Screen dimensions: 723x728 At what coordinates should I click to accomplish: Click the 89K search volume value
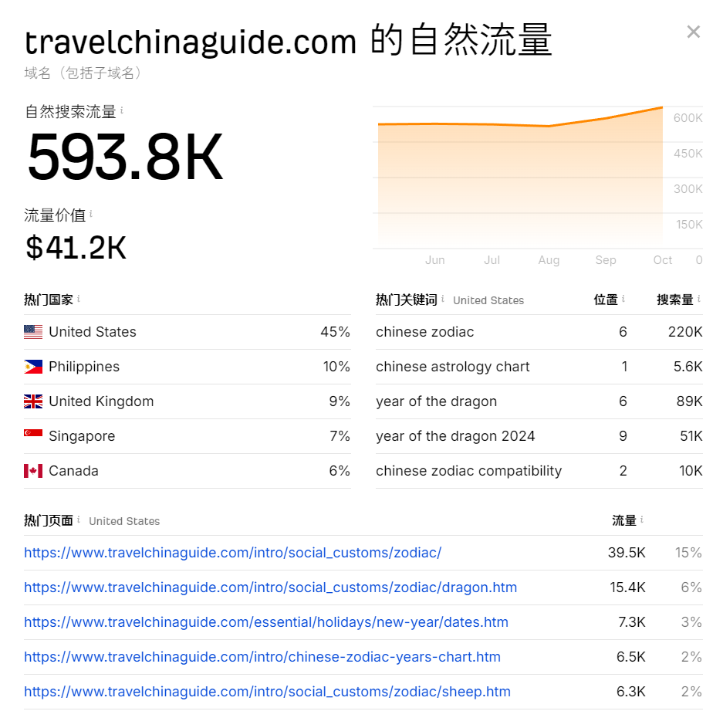[689, 401]
